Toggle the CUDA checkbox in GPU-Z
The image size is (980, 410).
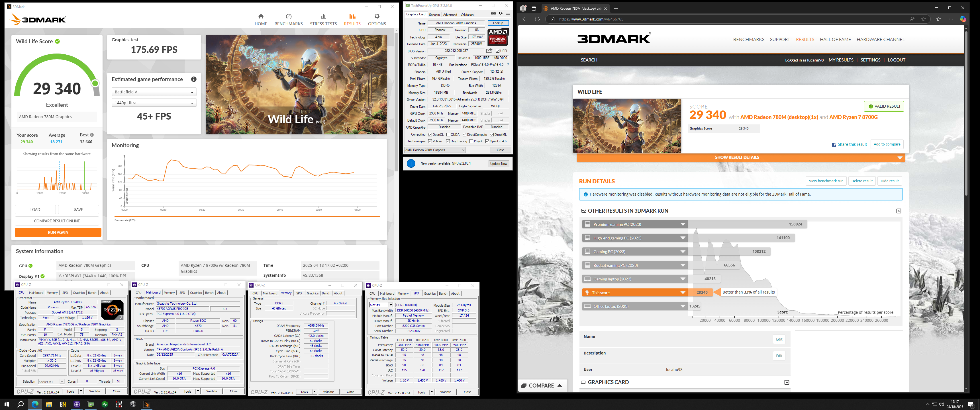pos(448,135)
